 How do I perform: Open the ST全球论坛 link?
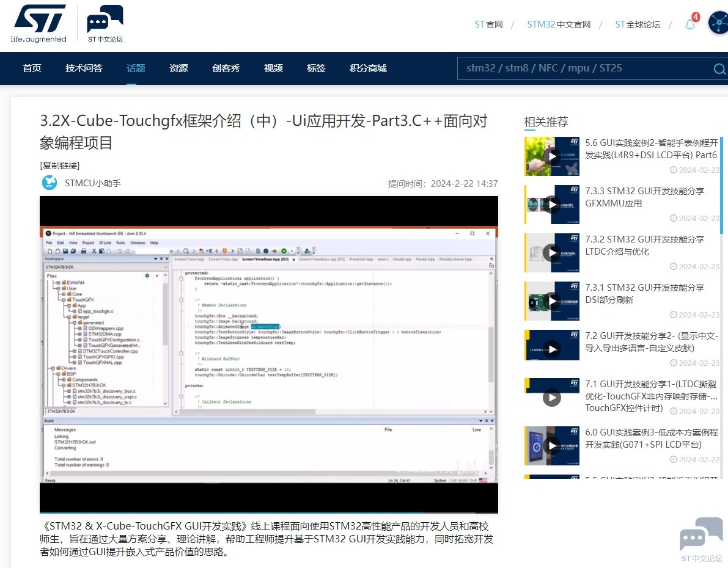point(638,24)
